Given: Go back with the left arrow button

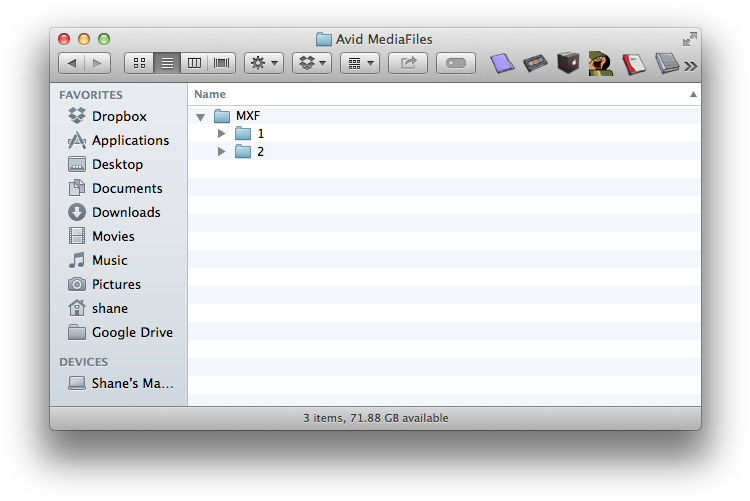Looking at the screenshot, I should [x=72, y=63].
